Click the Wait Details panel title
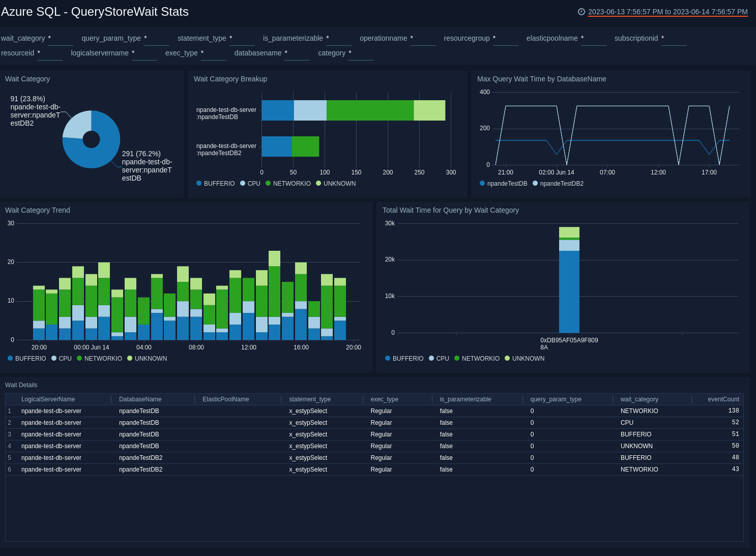Screen dimensions: 756x556 [x=21, y=385]
